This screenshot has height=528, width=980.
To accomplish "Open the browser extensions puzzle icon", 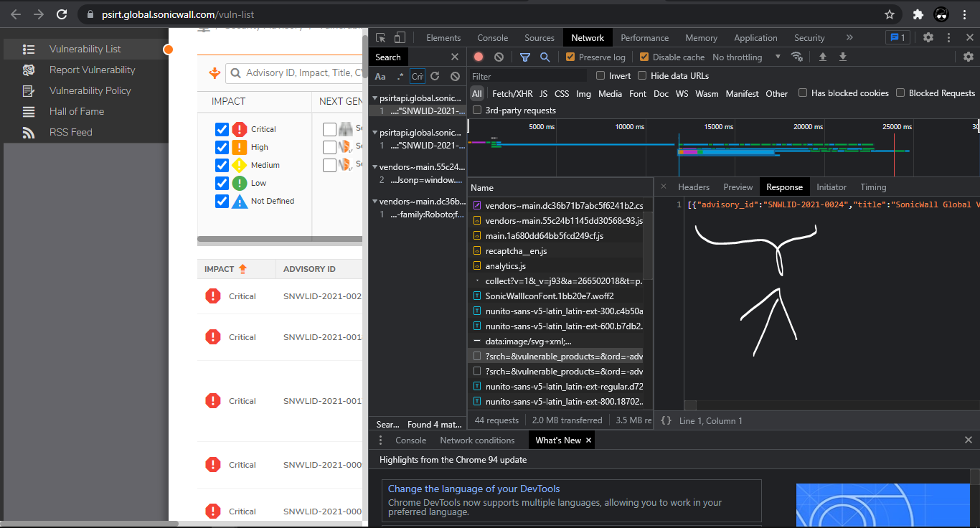I will (918, 14).
